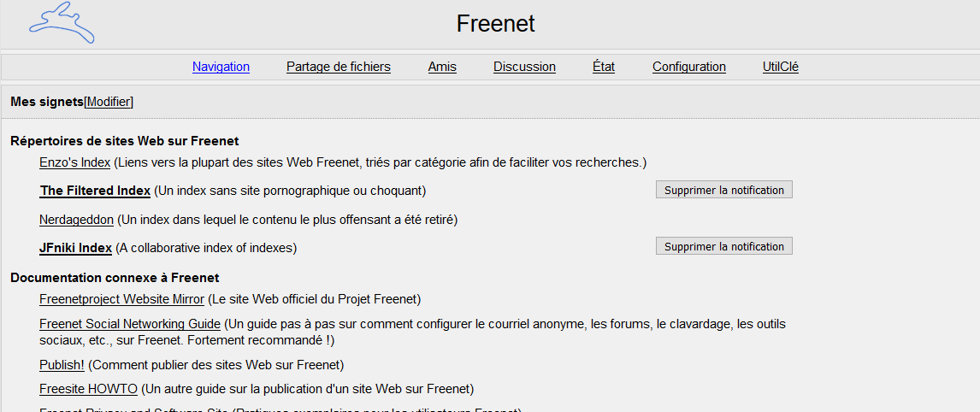Click the Freenet page title

coord(496,24)
